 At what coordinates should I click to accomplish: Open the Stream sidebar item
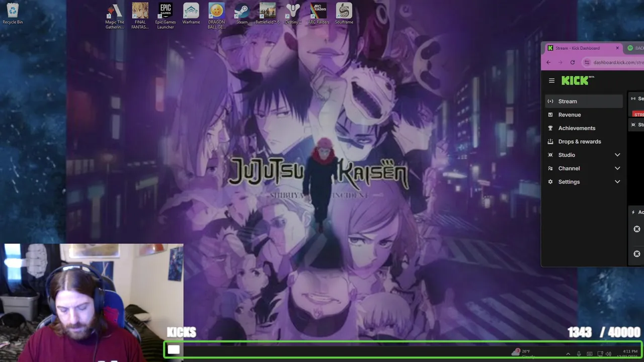pos(584,101)
